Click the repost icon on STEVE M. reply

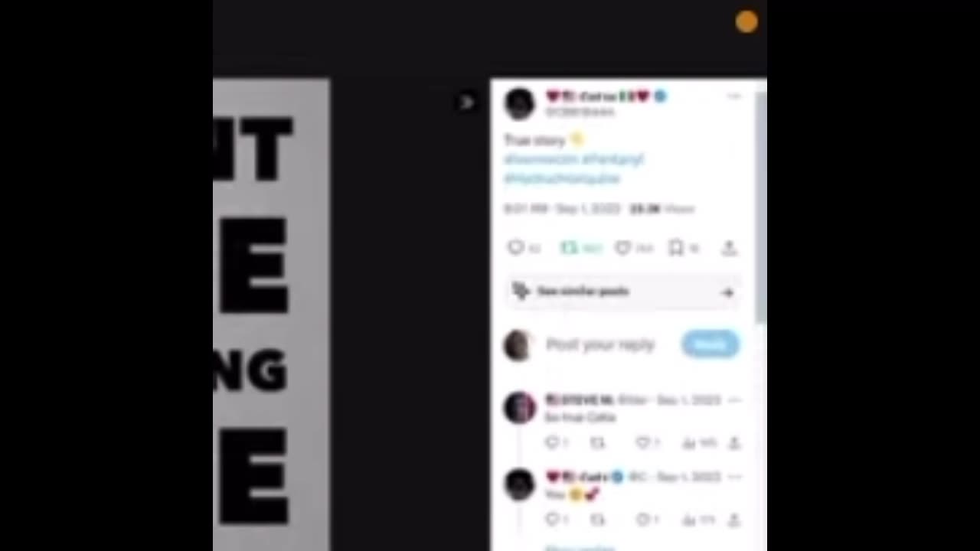597,442
